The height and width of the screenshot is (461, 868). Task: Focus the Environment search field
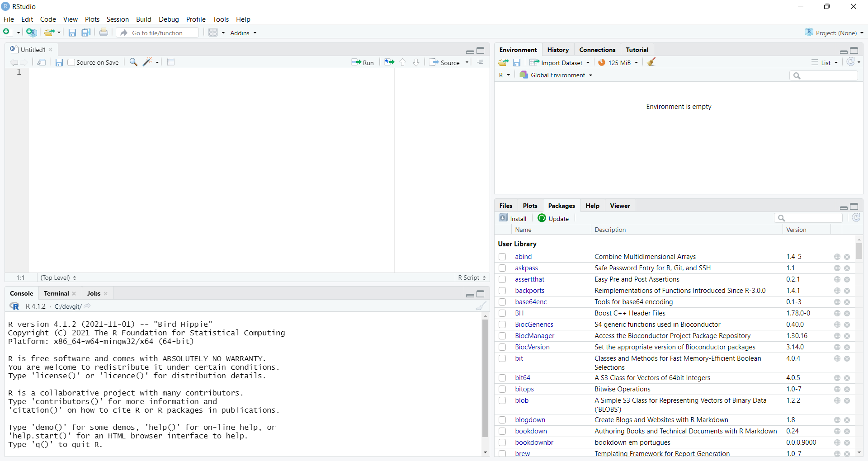[x=824, y=75]
